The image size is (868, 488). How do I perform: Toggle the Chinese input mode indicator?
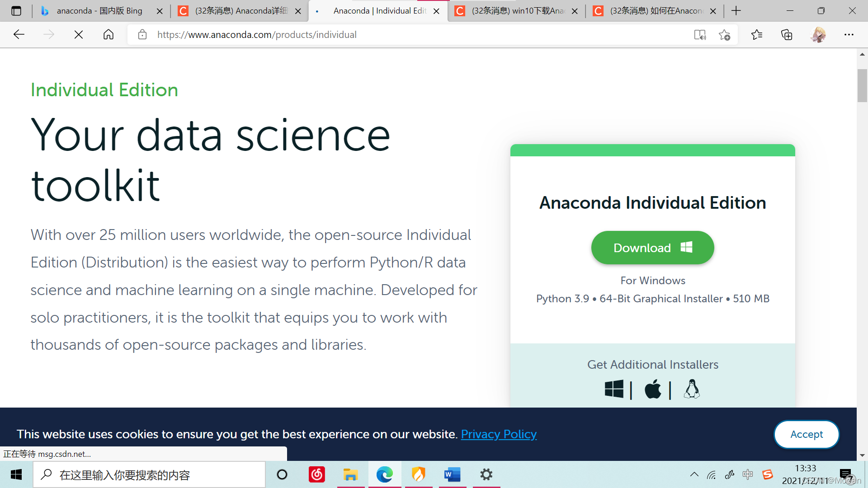click(748, 474)
